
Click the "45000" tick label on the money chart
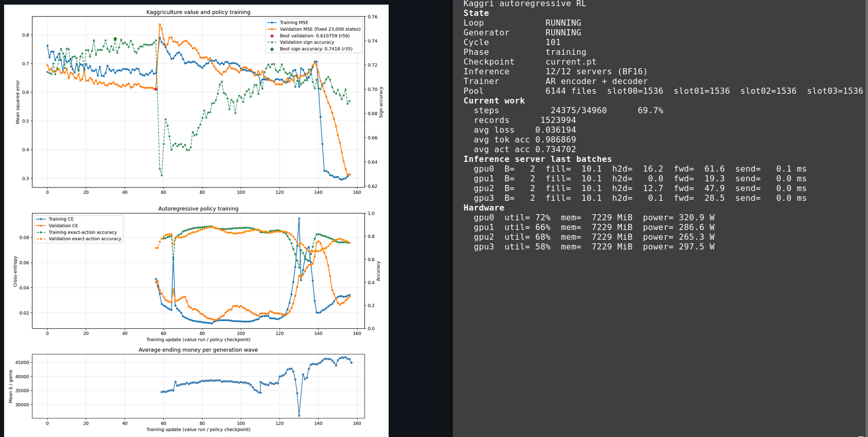(x=22, y=363)
